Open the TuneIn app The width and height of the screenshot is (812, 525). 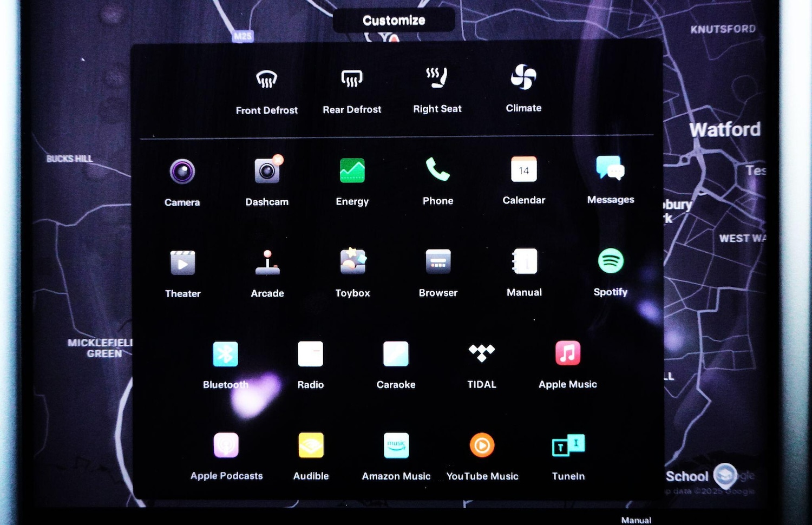pos(568,445)
